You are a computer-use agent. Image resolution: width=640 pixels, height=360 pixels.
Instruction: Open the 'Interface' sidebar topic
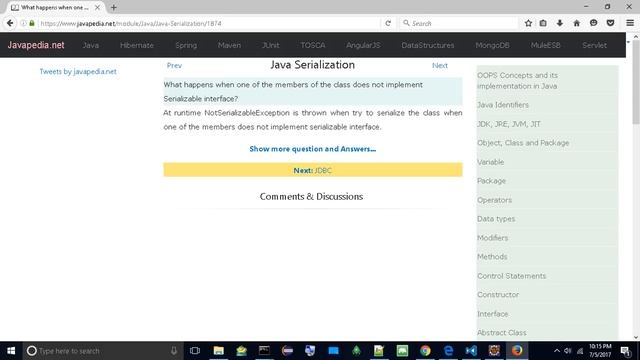(493, 314)
